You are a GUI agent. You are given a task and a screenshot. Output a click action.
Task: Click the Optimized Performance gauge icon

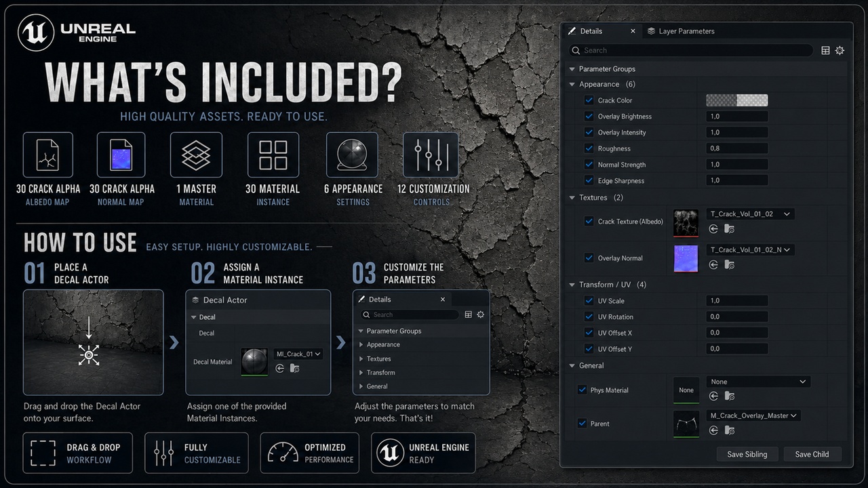[x=283, y=453]
